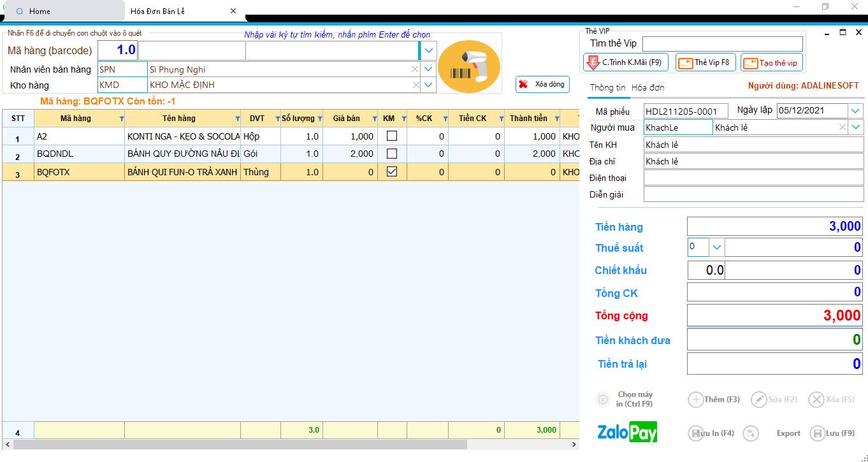Clear the Kho hàng selection with X
The height and width of the screenshot is (462, 868).
pyautogui.click(x=415, y=85)
